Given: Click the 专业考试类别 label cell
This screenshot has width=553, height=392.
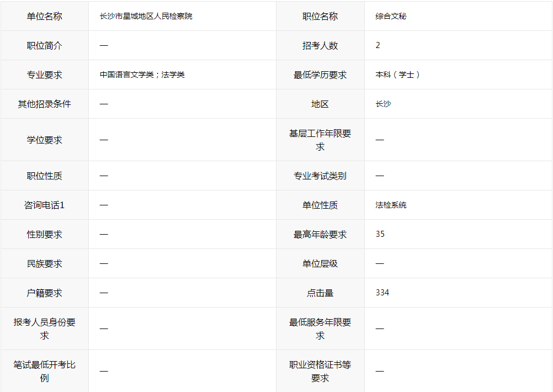Looking at the screenshot, I should pos(320,176).
